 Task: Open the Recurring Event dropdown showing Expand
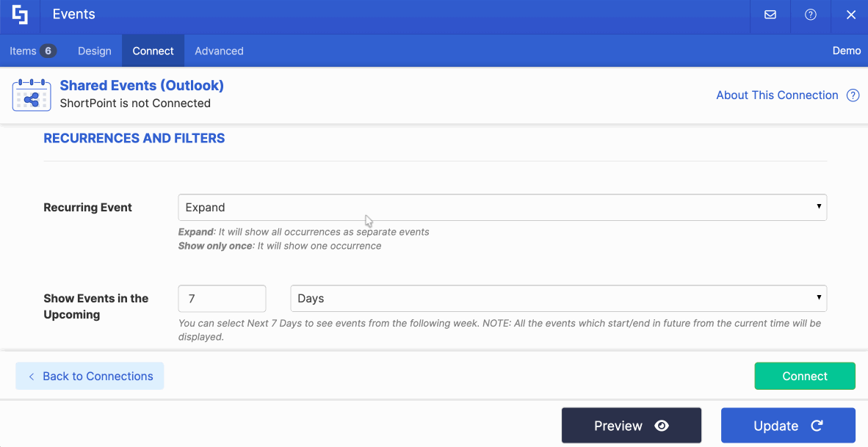pos(502,207)
